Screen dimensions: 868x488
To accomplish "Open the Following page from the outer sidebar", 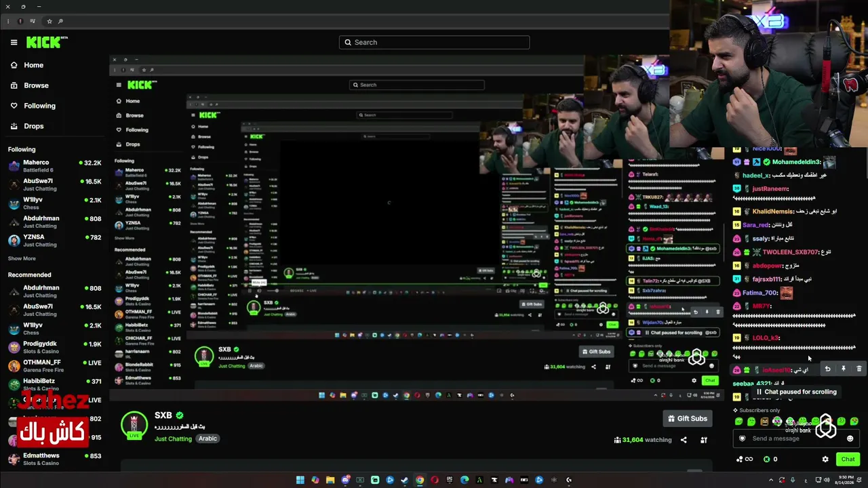I will tap(33, 106).
